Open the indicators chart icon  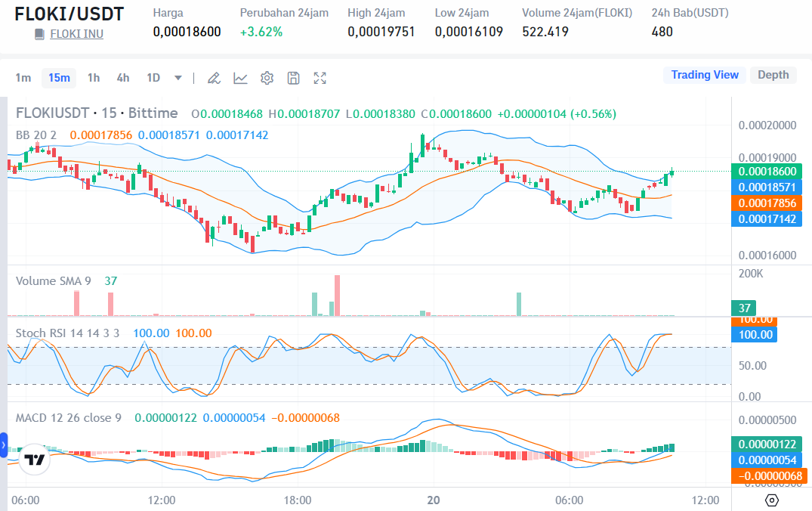[x=240, y=79]
